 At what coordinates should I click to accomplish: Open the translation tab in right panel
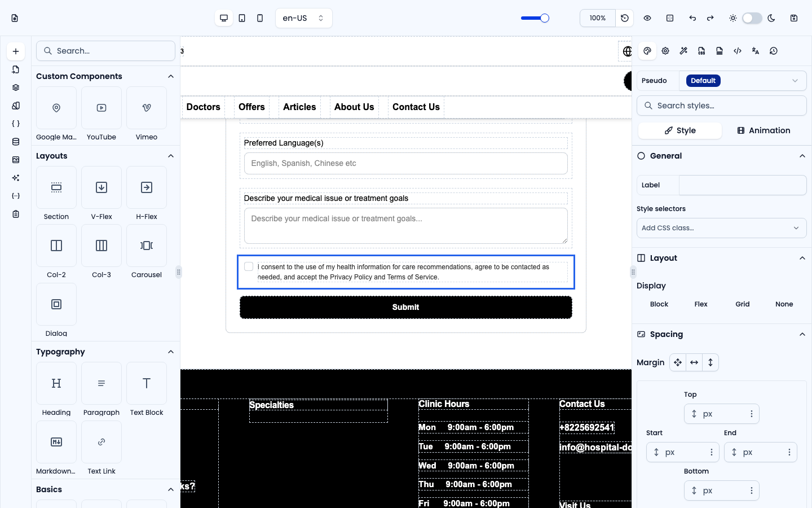click(x=756, y=51)
